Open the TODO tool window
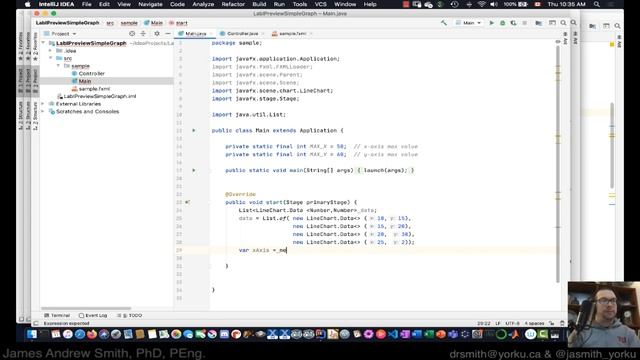Image resolution: width=640 pixels, height=360 pixels. pyautogui.click(x=130, y=316)
